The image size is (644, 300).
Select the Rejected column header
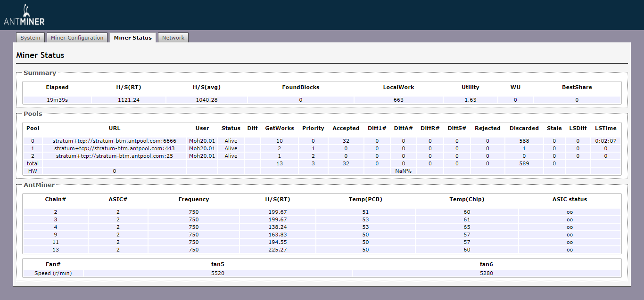pos(487,128)
